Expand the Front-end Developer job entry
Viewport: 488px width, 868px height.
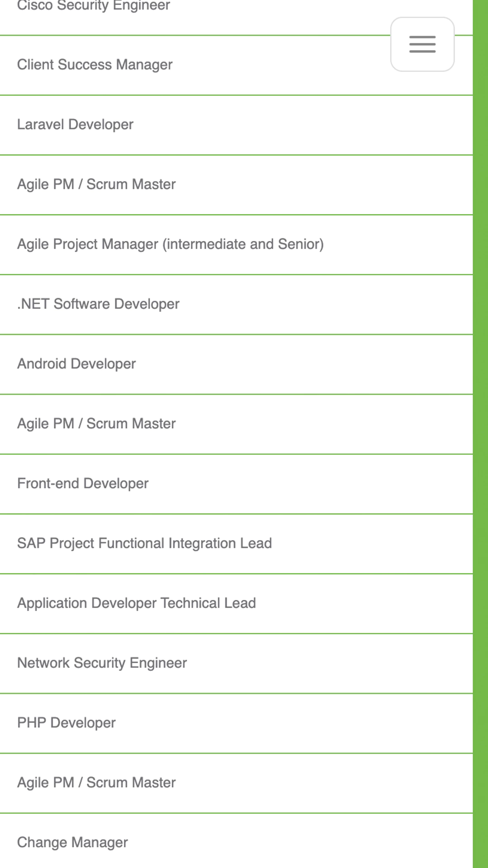tap(83, 483)
